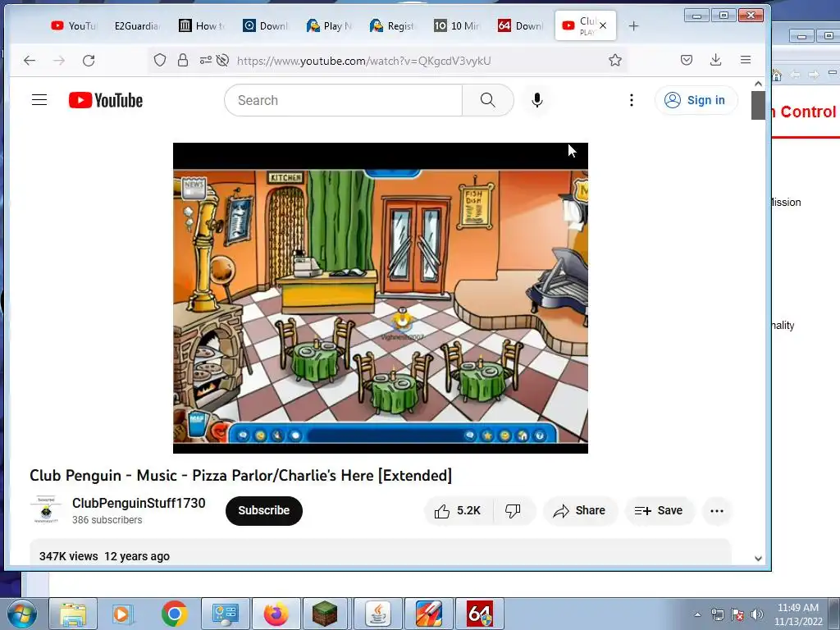Switch to the Play N penguin tab
The height and width of the screenshot is (630, 840).
point(329,25)
